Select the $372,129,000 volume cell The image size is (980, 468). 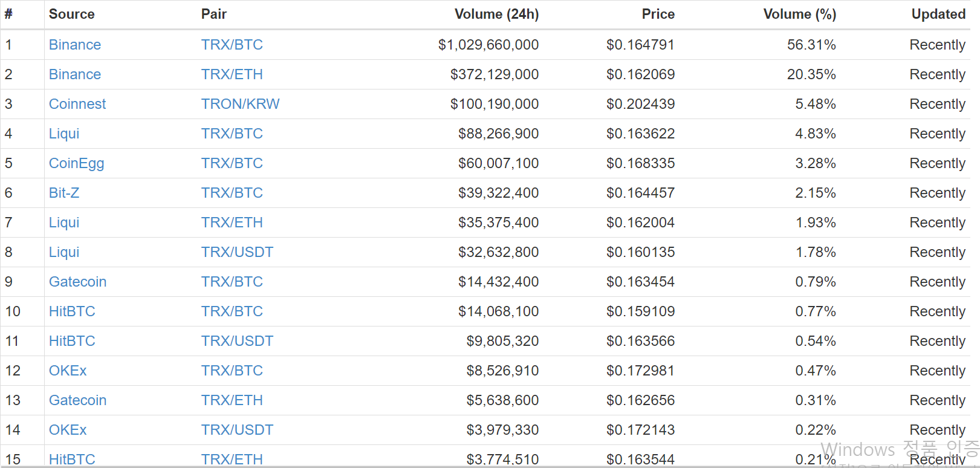point(495,74)
